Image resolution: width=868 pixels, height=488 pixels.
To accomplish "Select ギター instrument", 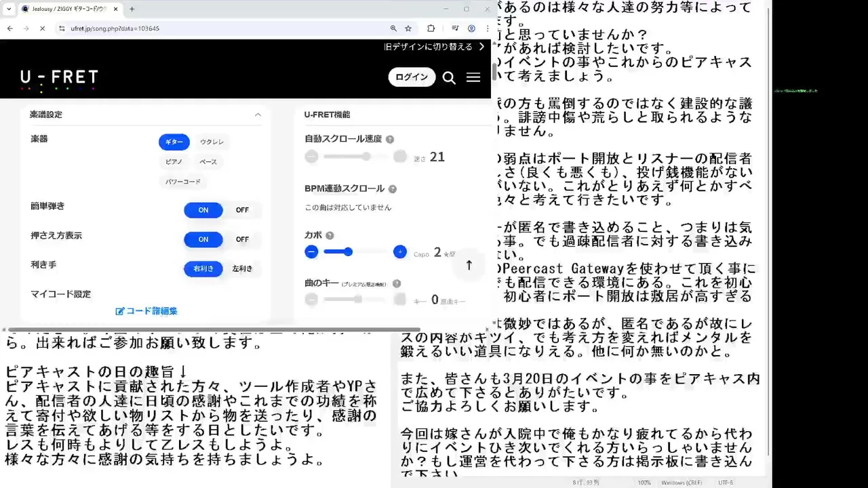I will 174,142.
